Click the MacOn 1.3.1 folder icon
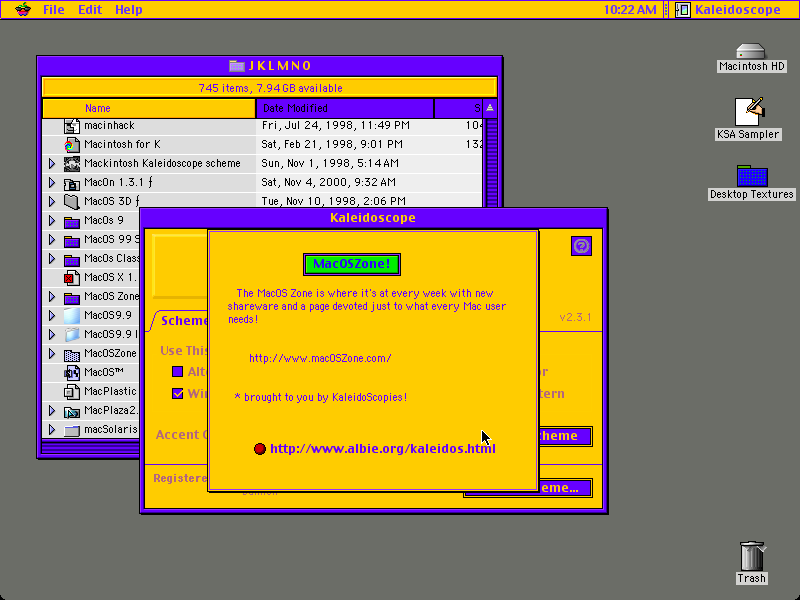800x600 pixels. [x=72, y=183]
